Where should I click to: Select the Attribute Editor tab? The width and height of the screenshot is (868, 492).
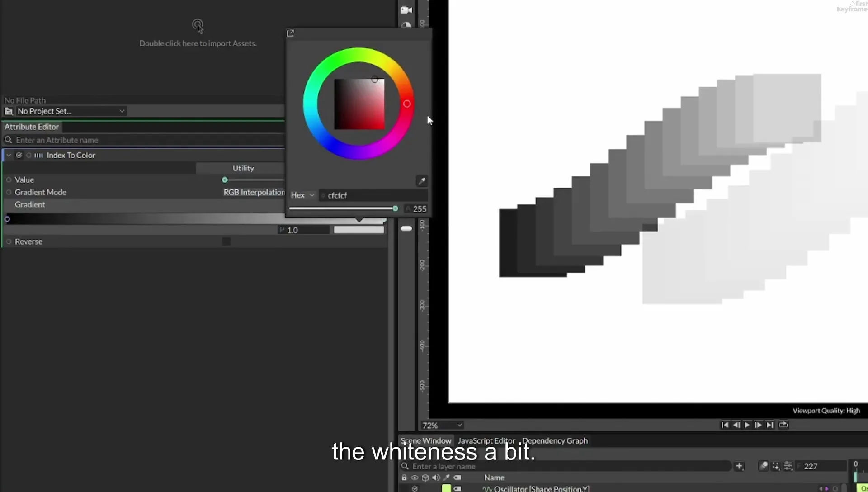[32, 127]
